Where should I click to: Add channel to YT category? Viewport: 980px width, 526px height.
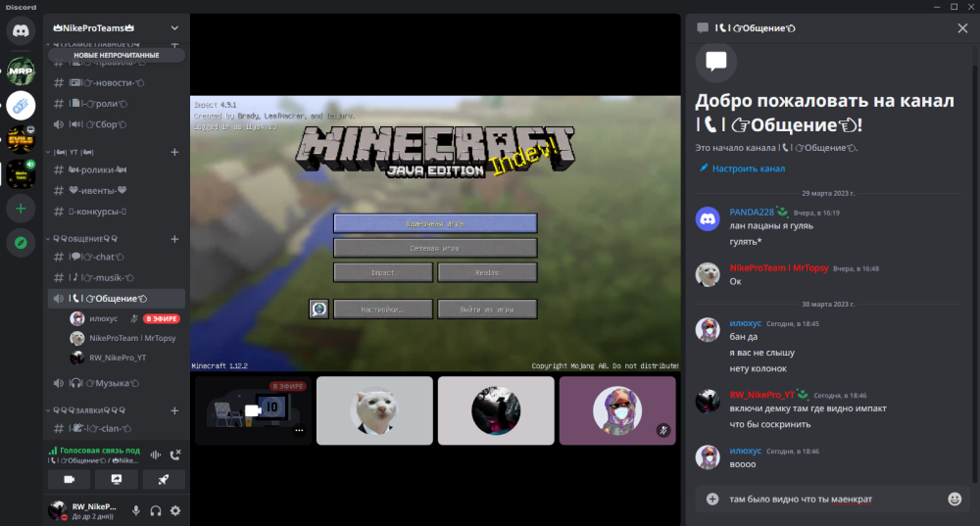click(175, 152)
